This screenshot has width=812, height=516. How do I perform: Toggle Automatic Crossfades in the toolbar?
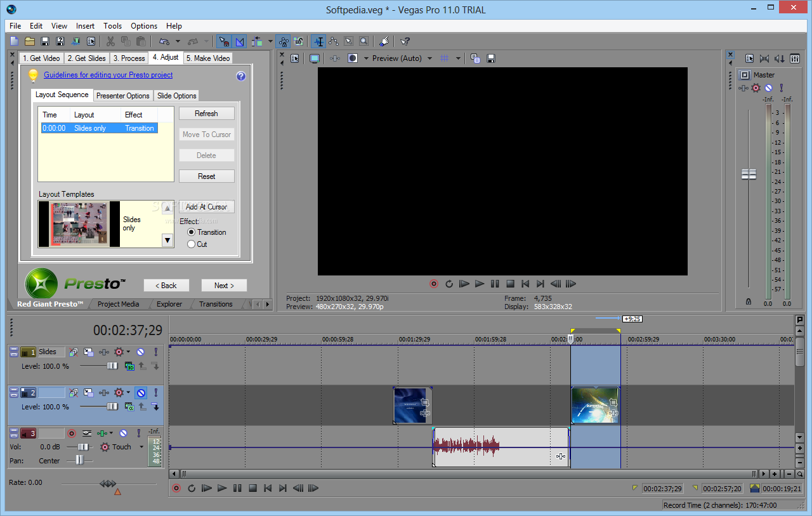[240, 41]
